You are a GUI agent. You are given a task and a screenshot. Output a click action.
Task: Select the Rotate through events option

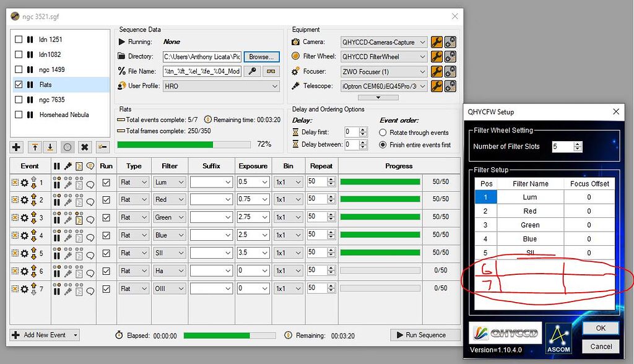coord(383,132)
